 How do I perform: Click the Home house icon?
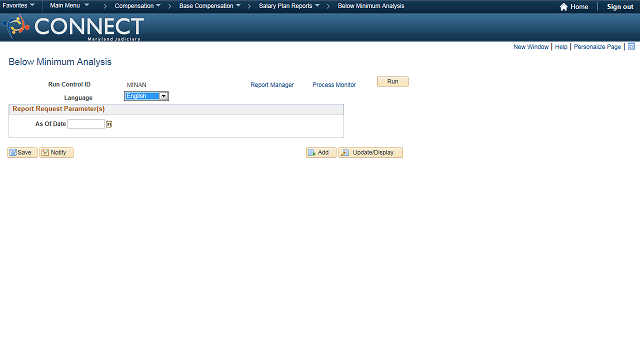[564, 7]
